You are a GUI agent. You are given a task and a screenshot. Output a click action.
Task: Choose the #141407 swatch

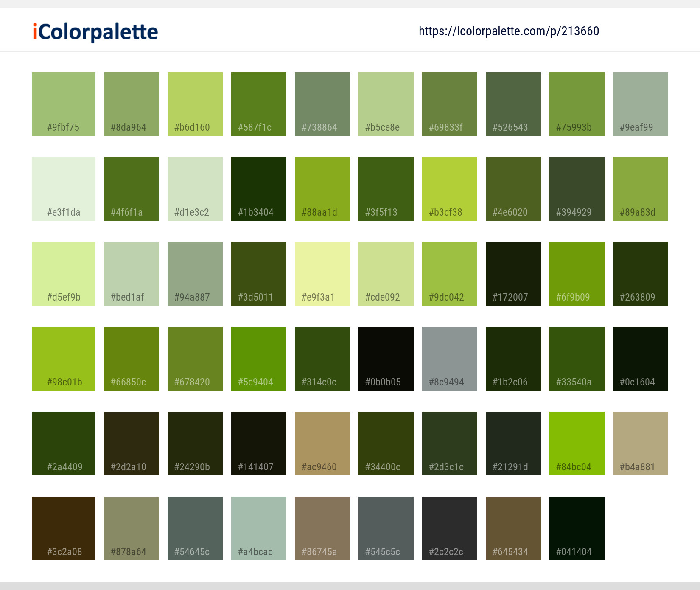(259, 444)
